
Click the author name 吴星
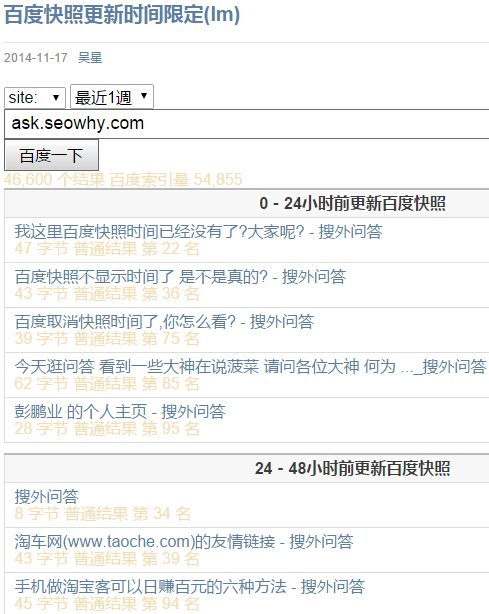tap(90, 58)
